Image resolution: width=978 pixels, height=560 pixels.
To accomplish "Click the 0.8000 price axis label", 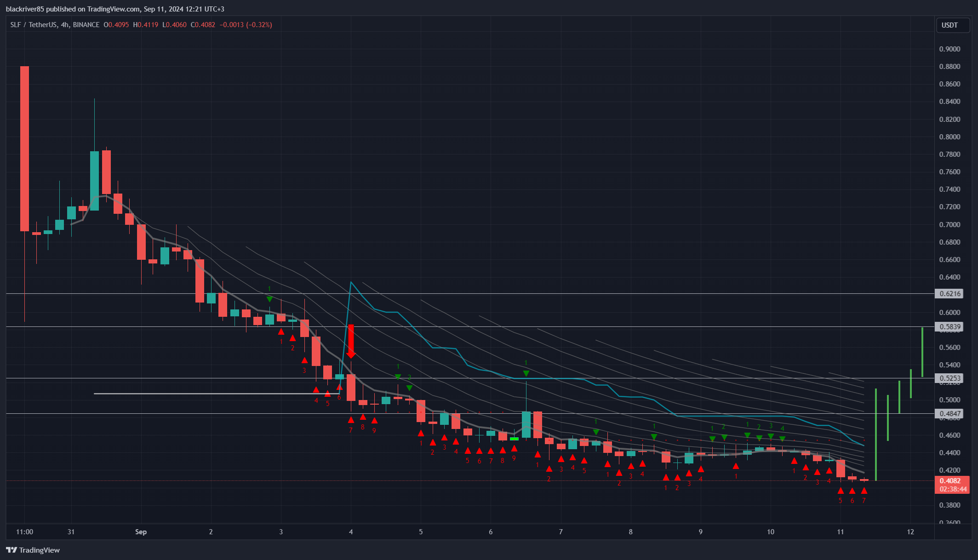I will (949, 137).
